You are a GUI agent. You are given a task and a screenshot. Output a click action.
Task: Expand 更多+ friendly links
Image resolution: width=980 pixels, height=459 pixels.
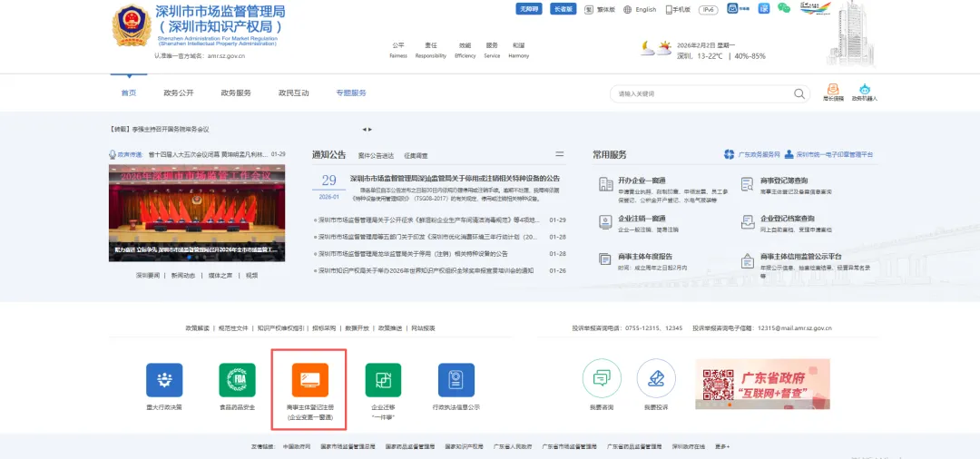pos(722,446)
